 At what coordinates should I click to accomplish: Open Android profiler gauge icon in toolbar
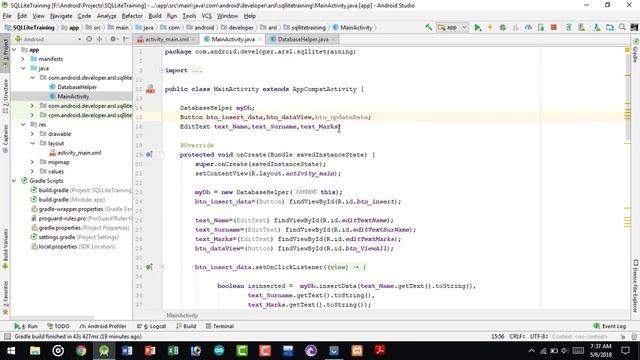[x=528, y=27]
